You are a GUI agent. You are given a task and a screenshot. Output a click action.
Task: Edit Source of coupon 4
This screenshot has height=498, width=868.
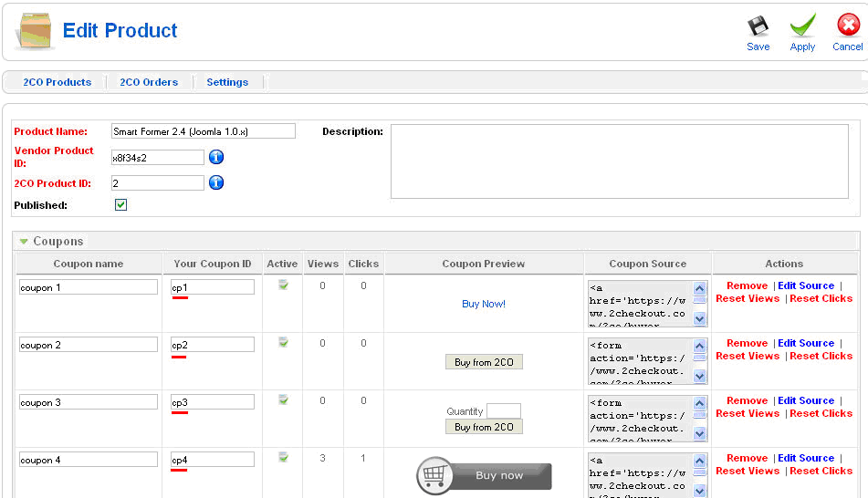coord(806,458)
